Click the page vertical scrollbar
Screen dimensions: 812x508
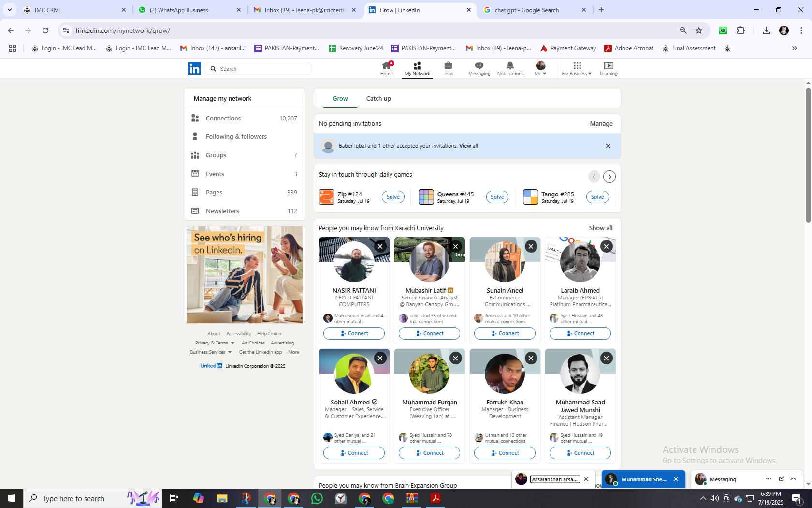tap(808, 155)
